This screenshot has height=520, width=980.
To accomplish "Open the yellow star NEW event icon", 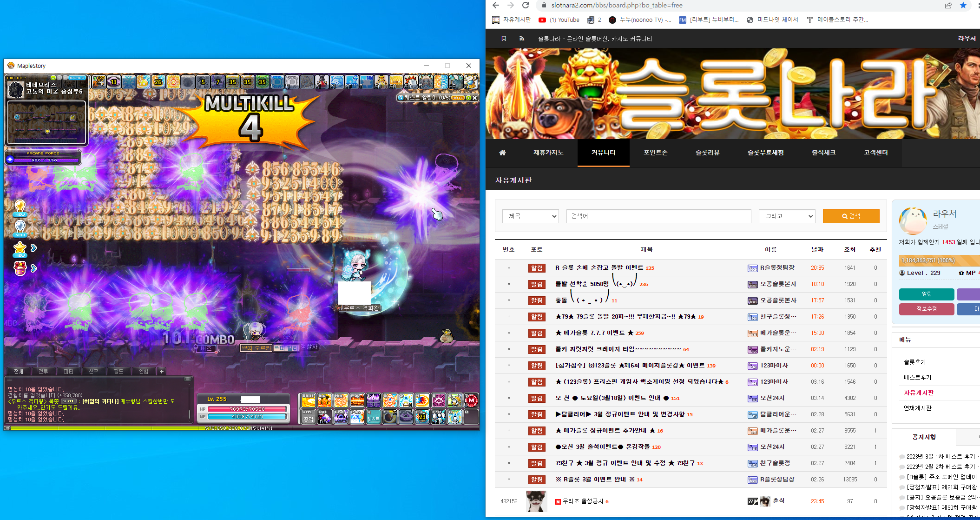I will (20, 248).
